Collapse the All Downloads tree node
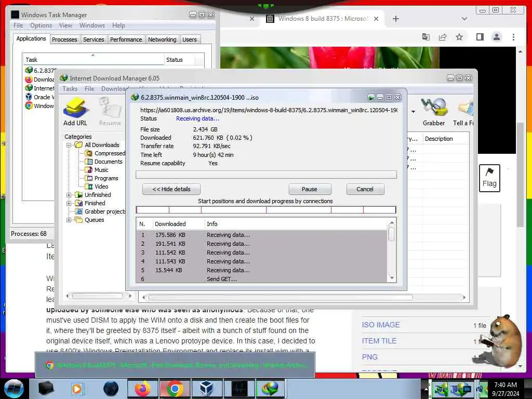This screenshot has width=532, height=399. point(69,145)
